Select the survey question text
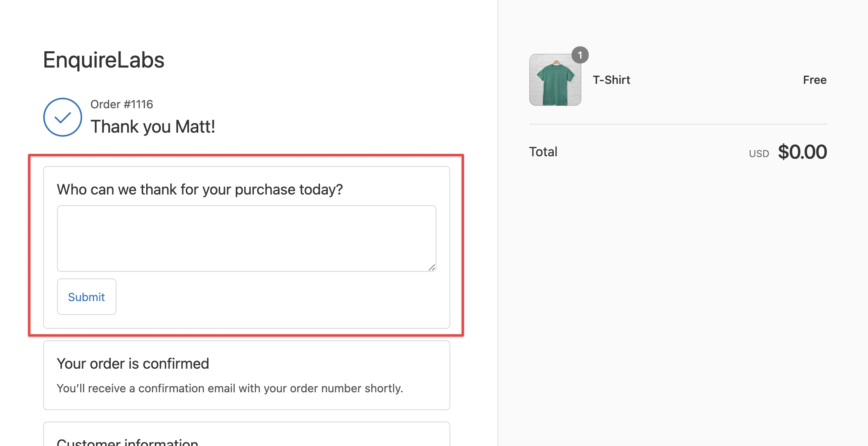This screenshot has width=868, height=446. (200, 189)
